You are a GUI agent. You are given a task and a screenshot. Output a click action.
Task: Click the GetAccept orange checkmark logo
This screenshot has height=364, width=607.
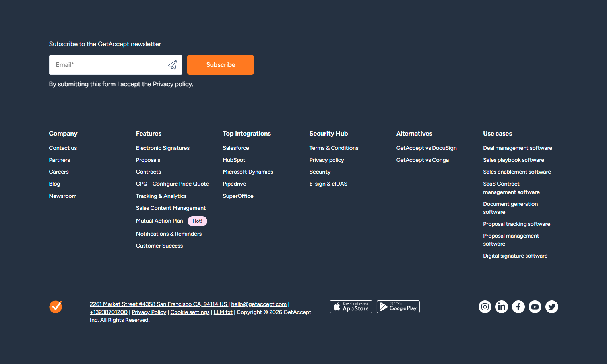(x=56, y=306)
